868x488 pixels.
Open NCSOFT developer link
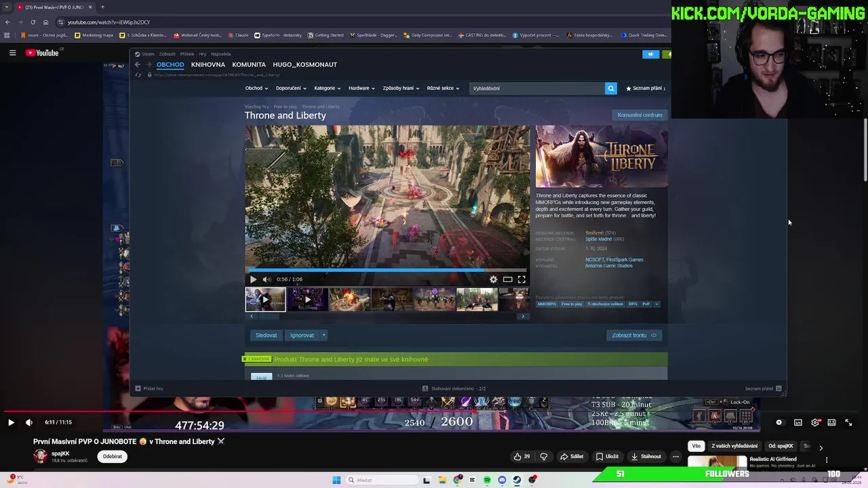point(595,260)
